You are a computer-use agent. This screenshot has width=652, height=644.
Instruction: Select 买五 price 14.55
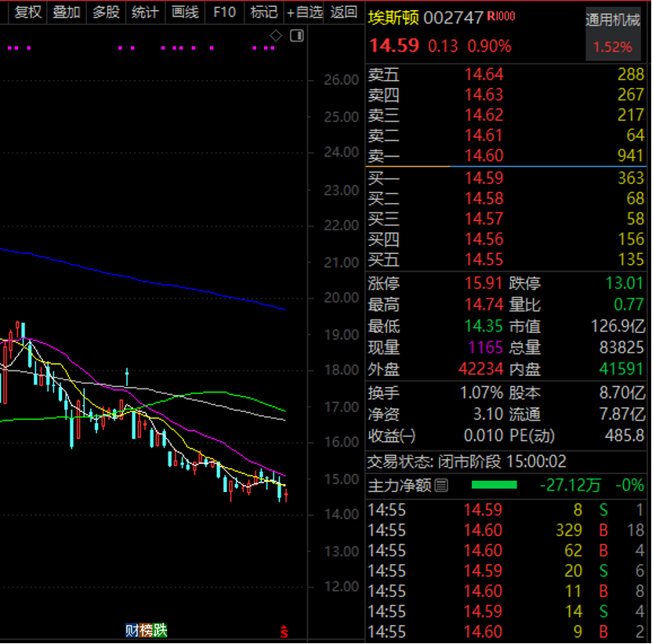coord(484,260)
